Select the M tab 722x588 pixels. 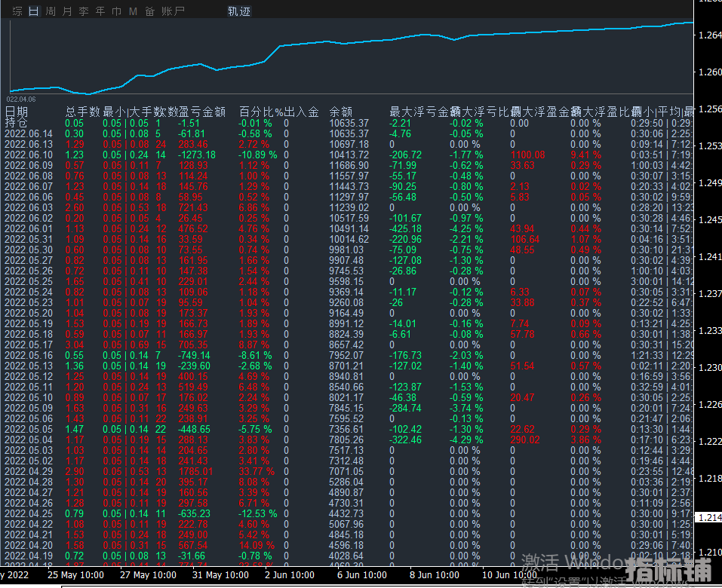tap(133, 11)
